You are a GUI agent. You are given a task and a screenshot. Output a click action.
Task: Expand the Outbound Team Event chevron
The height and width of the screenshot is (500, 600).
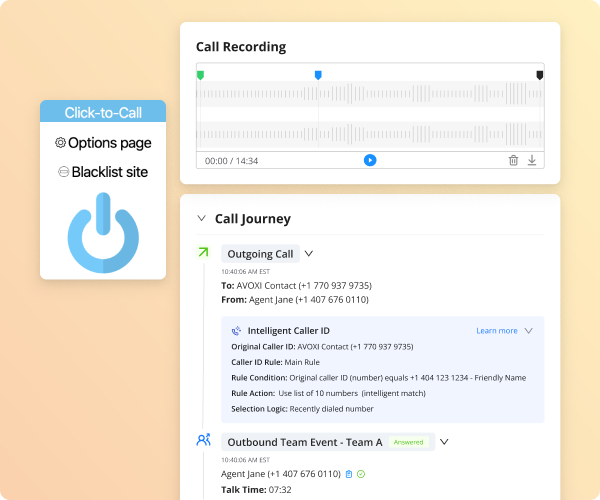[x=444, y=441]
